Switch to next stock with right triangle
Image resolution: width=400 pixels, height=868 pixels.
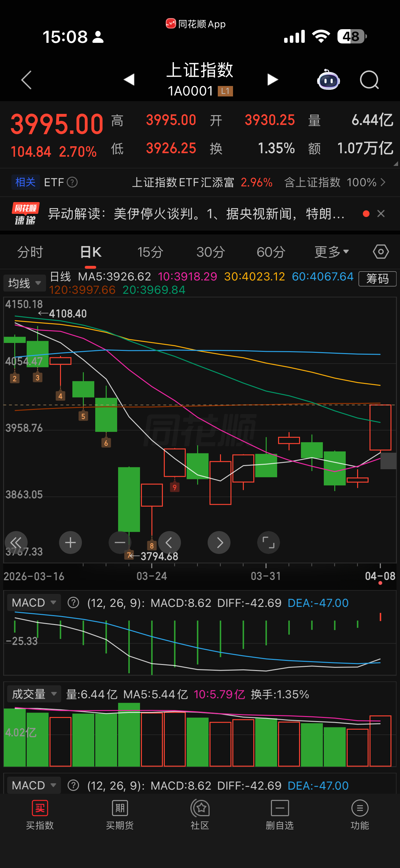272,80
